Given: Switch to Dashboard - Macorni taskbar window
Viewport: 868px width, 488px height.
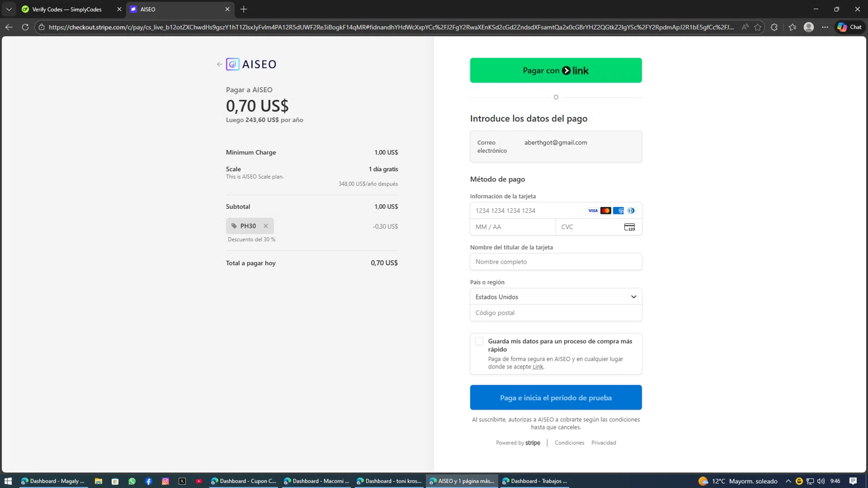Looking at the screenshot, I should tap(317, 481).
